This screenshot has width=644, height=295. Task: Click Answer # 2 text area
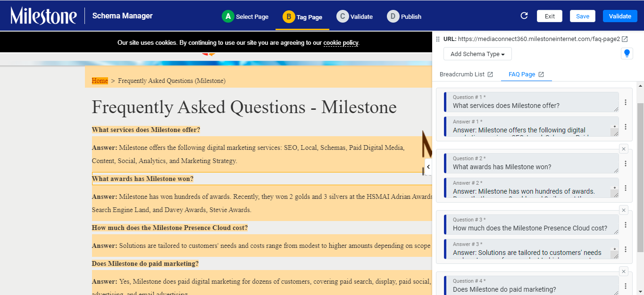(531, 188)
